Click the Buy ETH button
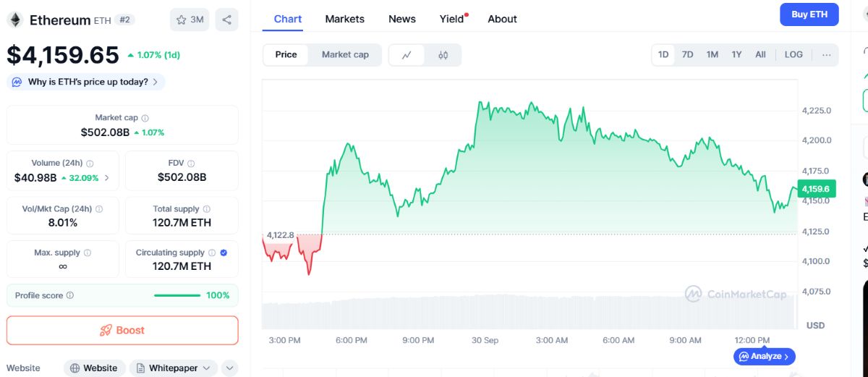Image resolution: width=868 pixels, height=377 pixels. pos(809,14)
